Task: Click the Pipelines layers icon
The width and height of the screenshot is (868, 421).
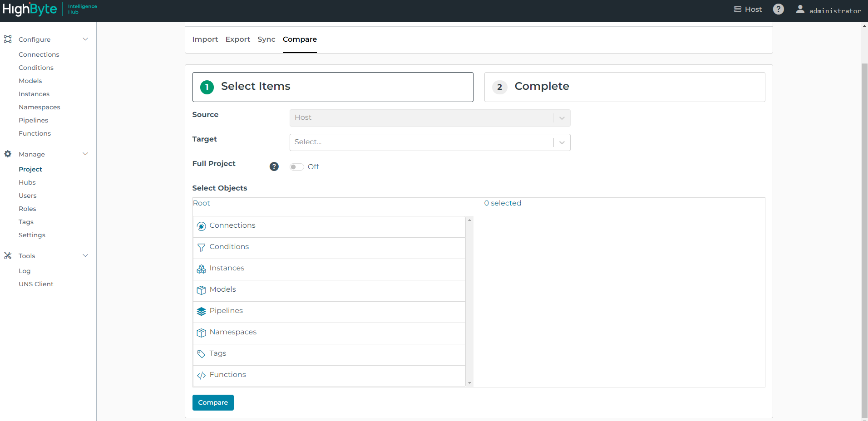Action: click(x=202, y=312)
